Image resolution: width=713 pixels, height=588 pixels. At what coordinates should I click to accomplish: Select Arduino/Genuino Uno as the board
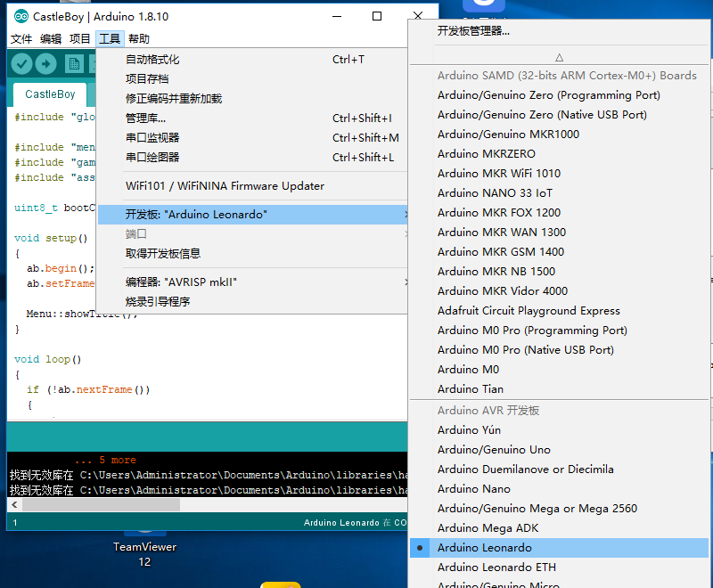point(496,449)
